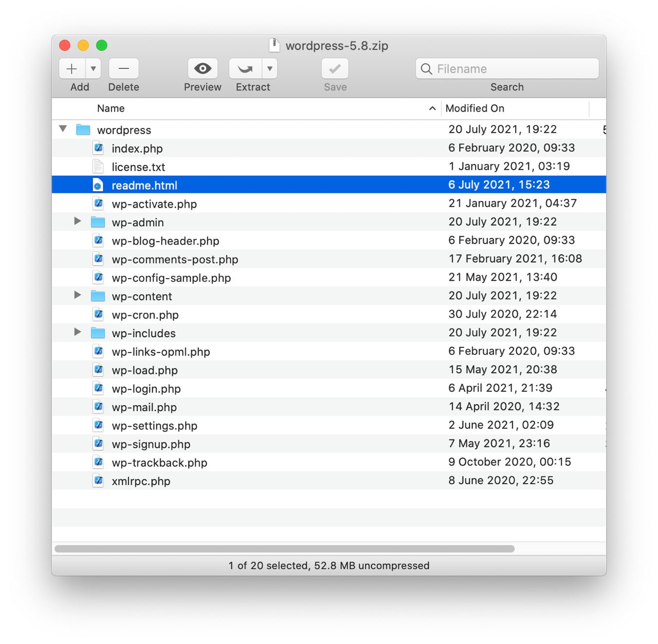Click the wp-cron.php file icon

point(98,315)
